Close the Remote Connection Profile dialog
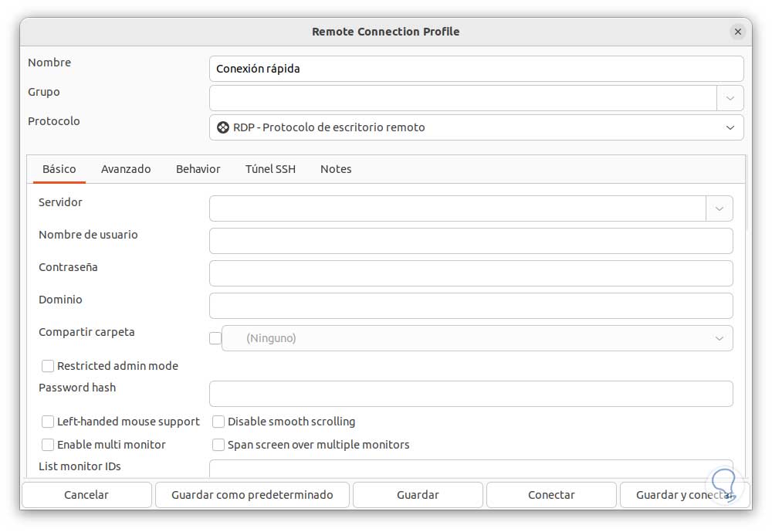The image size is (772, 532). [x=737, y=32]
